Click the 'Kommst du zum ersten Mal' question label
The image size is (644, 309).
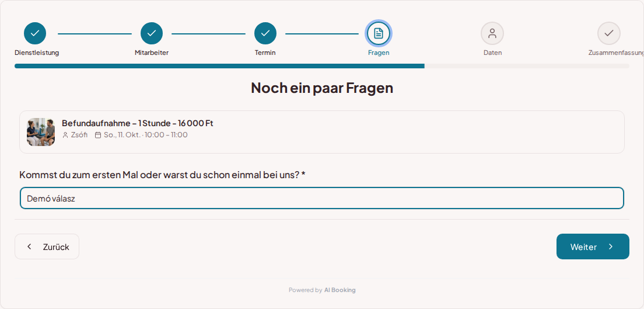[x=162, y=175]
